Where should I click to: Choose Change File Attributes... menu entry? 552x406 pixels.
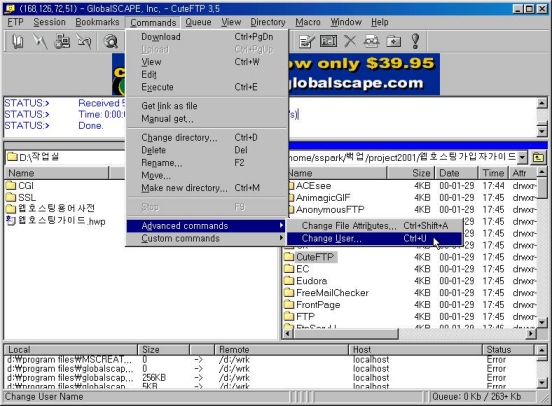click(374, 226)
